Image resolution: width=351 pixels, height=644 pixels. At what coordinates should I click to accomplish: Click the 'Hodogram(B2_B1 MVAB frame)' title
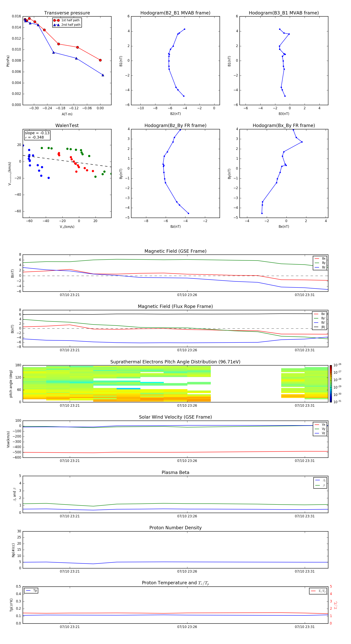pos(175,13)
